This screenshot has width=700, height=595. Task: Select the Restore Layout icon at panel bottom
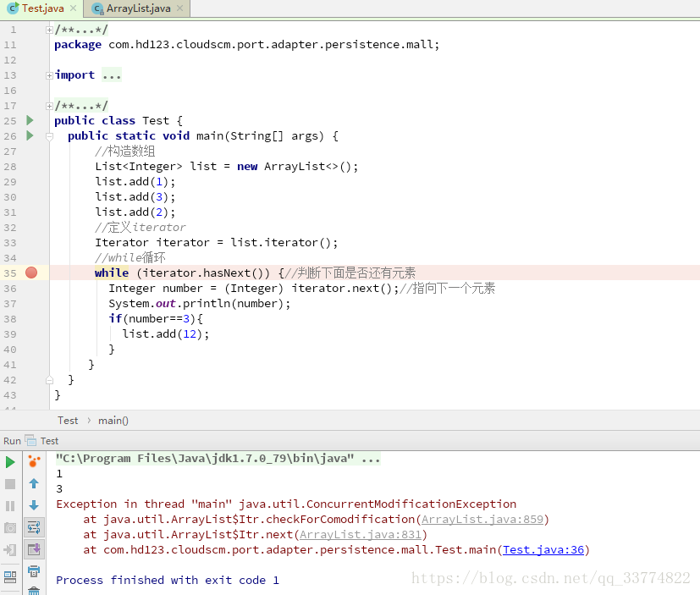10,577
